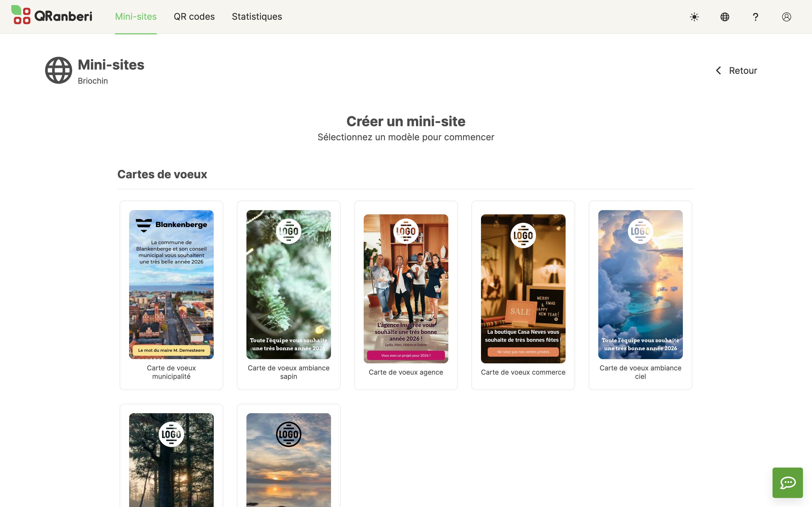Toggle the light/dark theme sun icon

coord(694,17)
